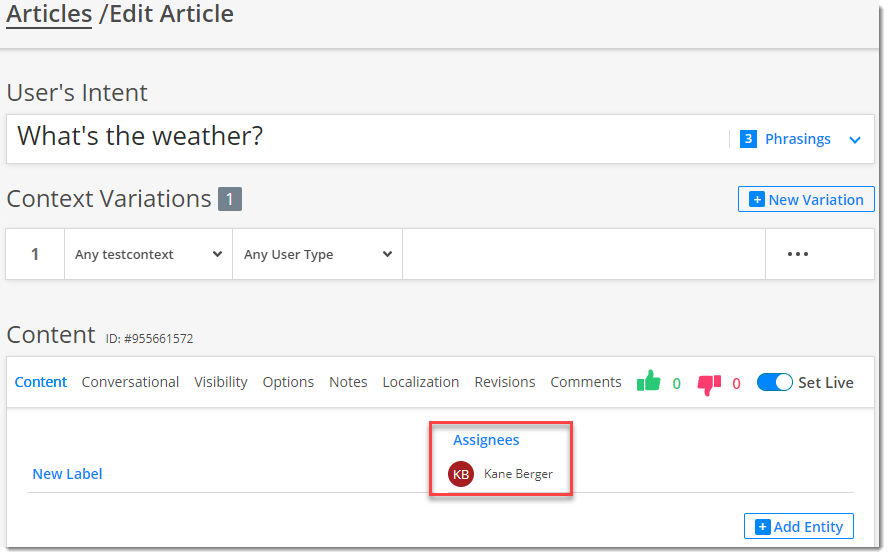Go to the Options tab

pos(288,382)
